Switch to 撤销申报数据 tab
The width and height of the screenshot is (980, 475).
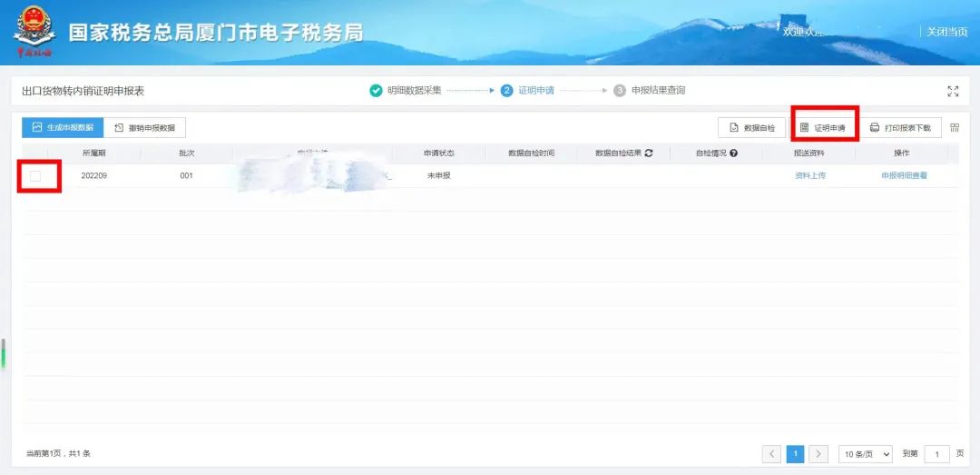pos(144,128)
